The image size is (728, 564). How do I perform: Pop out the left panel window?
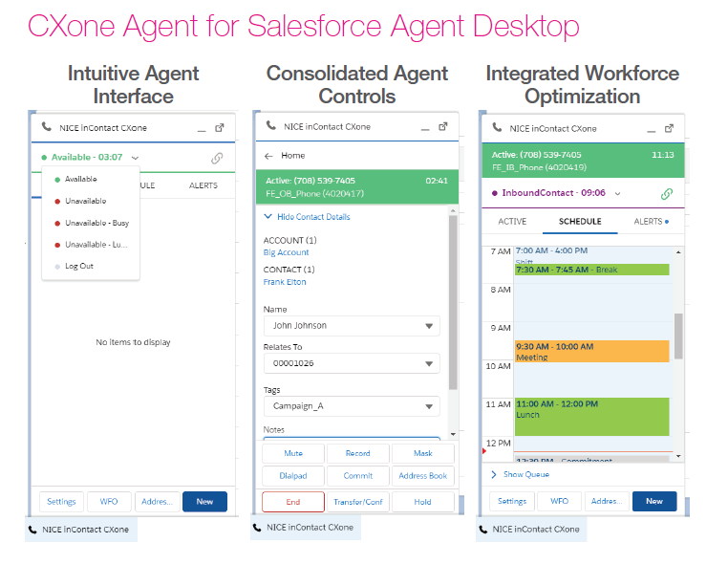click(x=220, y=128)
